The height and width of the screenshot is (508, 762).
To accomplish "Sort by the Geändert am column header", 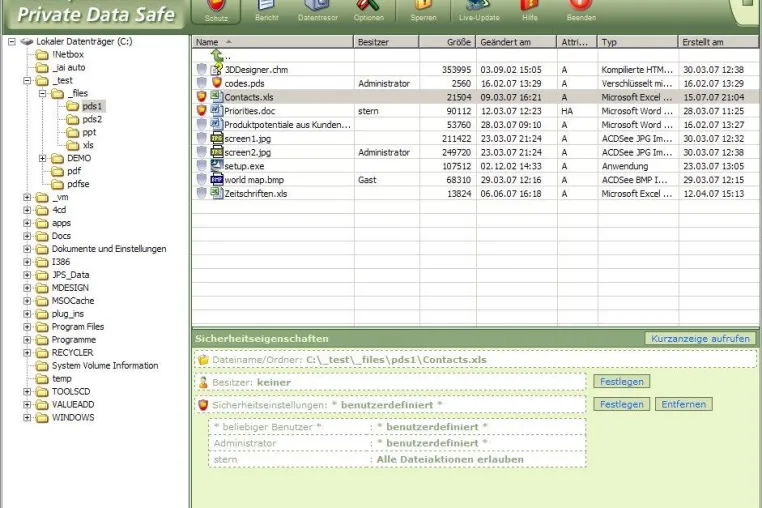I will tap(517, 42).
